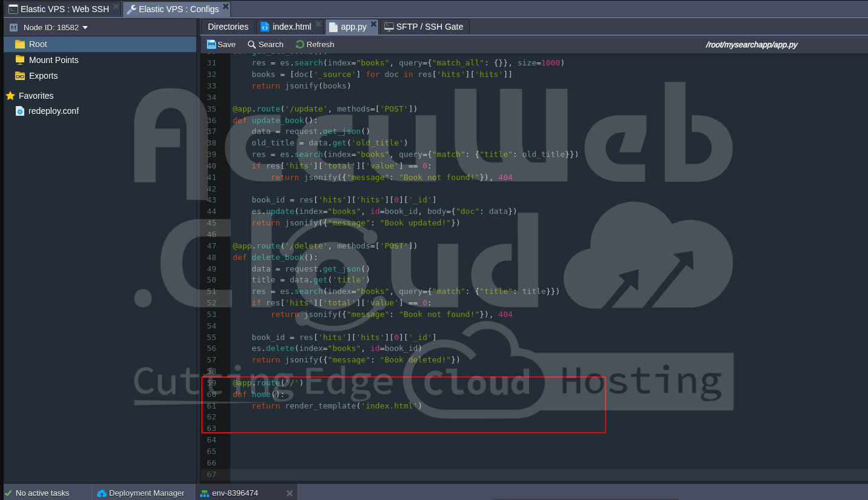Open the env-8396474 environment tab
The width and height of the screenshot is (868, 500).
(235, 493)
